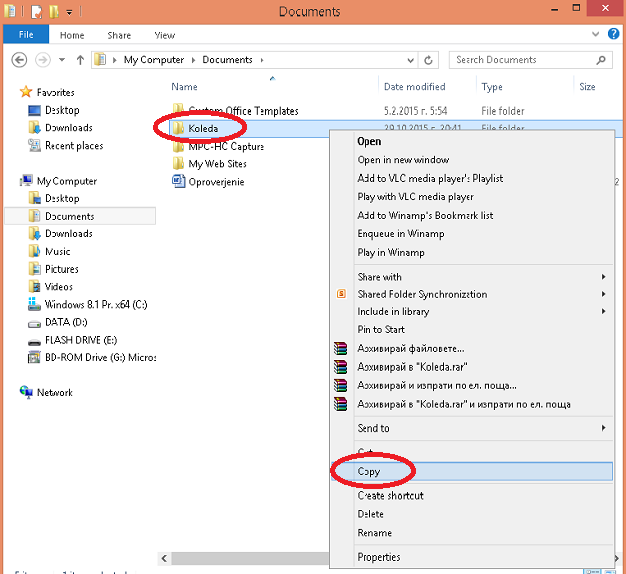Click the Help question mark icon
The width and height of the screenshot is (626, 574).
613,34
